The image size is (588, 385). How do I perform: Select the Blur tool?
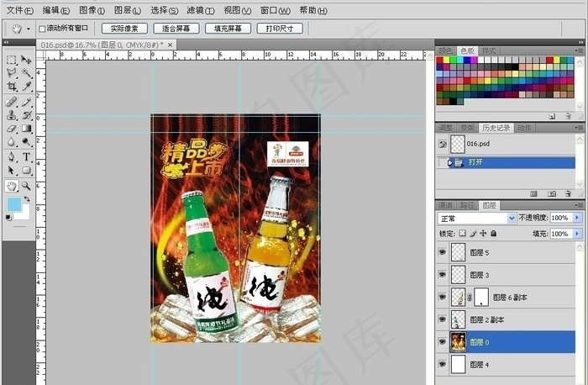pyautogui.click(x=11, y=141)
